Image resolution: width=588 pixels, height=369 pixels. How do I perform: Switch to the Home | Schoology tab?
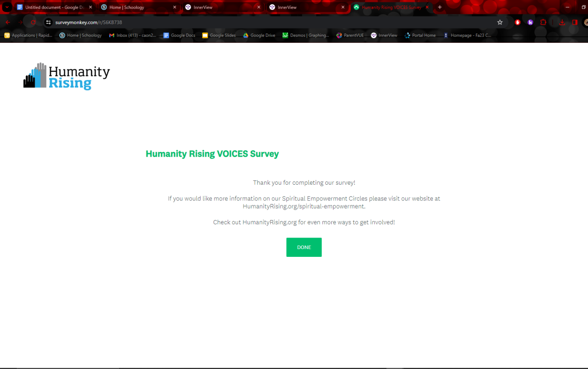138,7
